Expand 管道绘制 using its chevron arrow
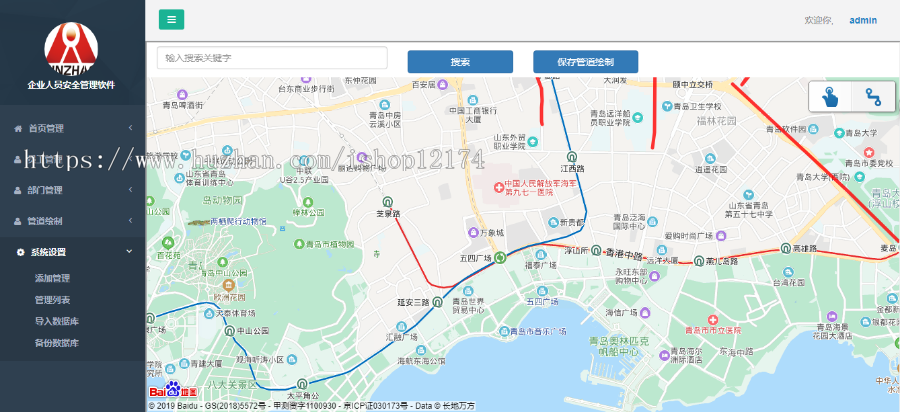The height and width of the screenshot is (412, 900). coord(130,221)
